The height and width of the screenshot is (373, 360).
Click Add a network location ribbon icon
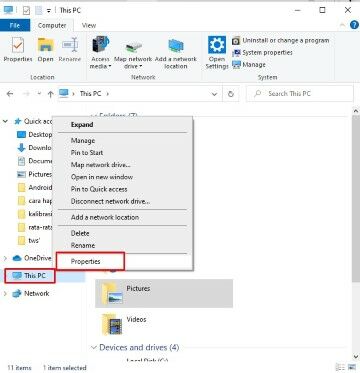[x=176, y=53]
